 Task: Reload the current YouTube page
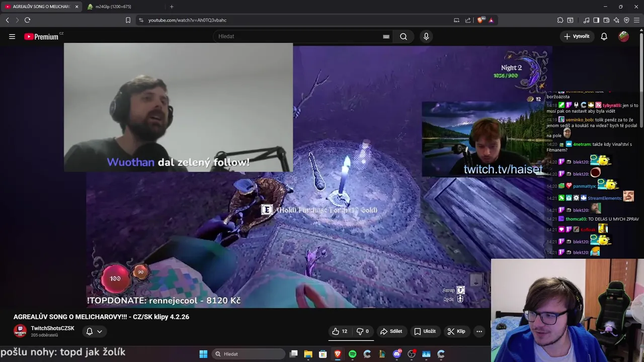click(27, 20)
